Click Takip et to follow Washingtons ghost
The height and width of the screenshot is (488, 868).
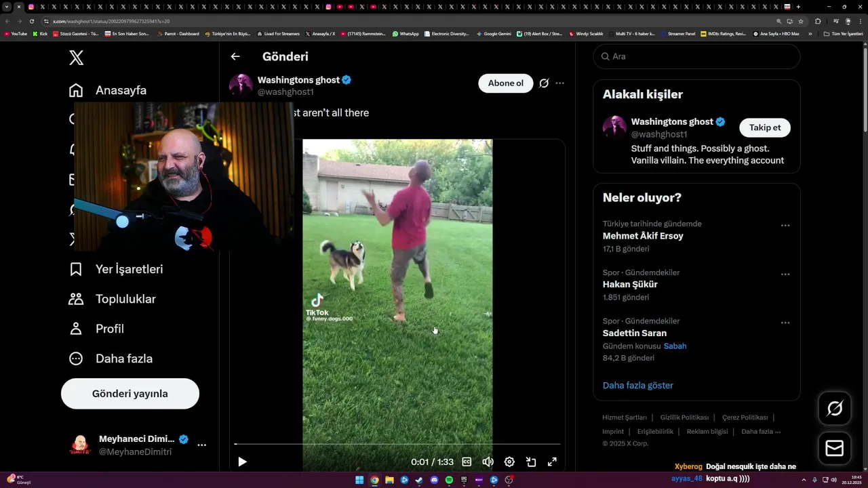[765, 127]
